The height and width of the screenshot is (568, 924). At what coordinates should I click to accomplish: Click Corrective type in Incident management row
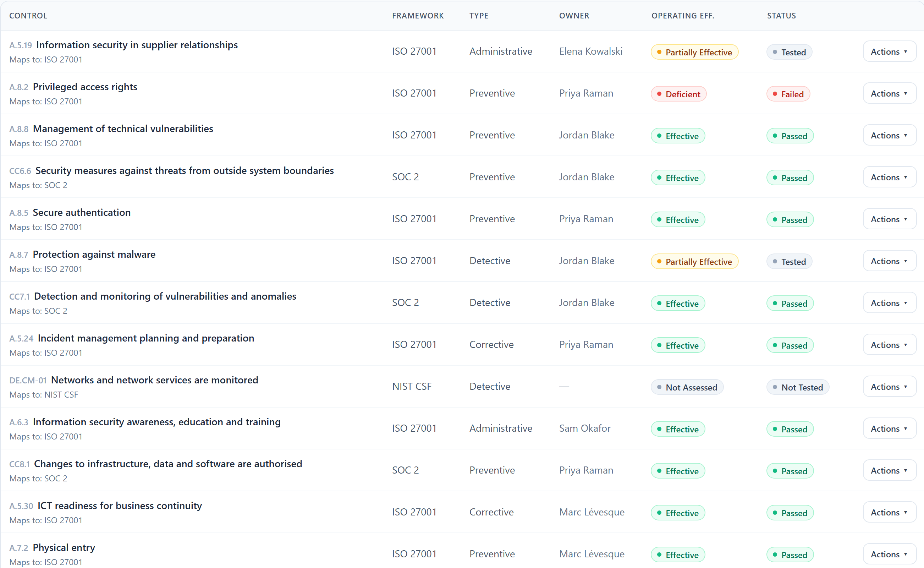491,344
